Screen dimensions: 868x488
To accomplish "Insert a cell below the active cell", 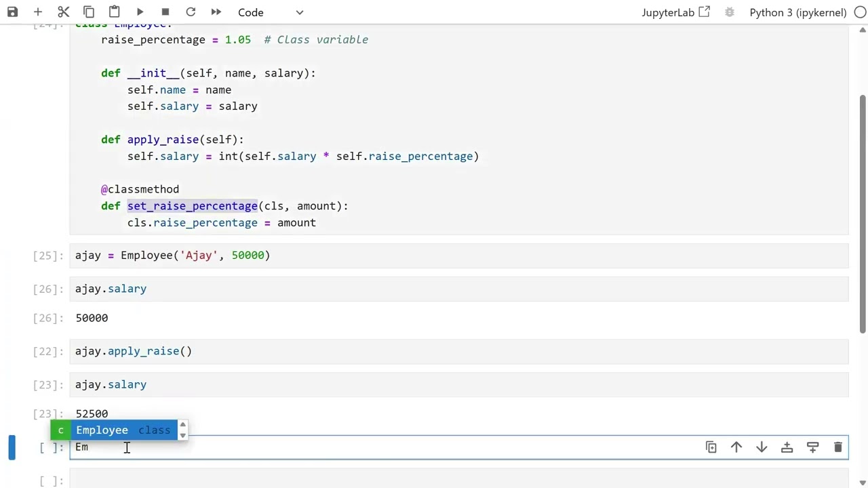I will (x=812, y=447).
